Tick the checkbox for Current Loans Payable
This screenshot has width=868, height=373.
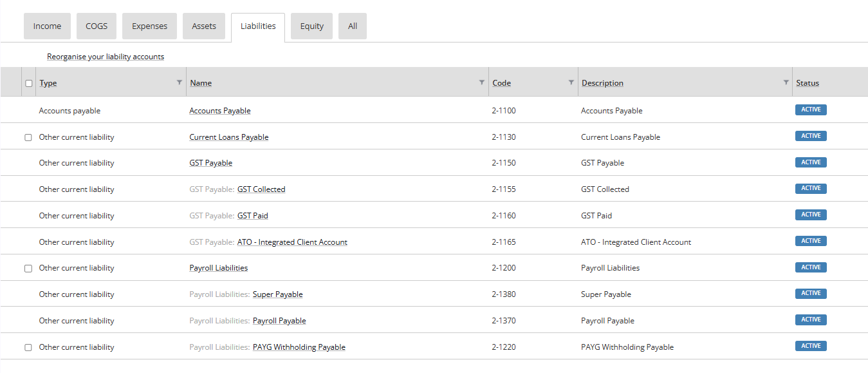pos(28,137)
